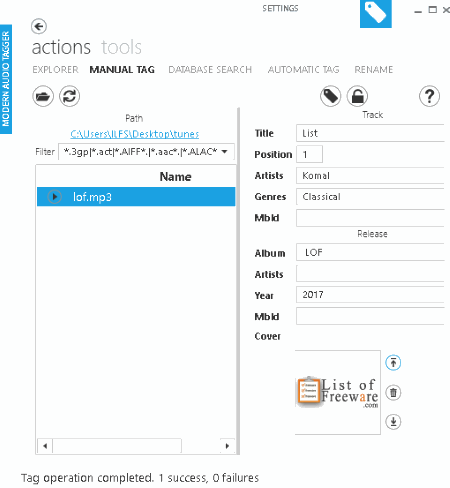Go back with the circular arrow button
The image size is (450, 488).
tap(39, 26)
